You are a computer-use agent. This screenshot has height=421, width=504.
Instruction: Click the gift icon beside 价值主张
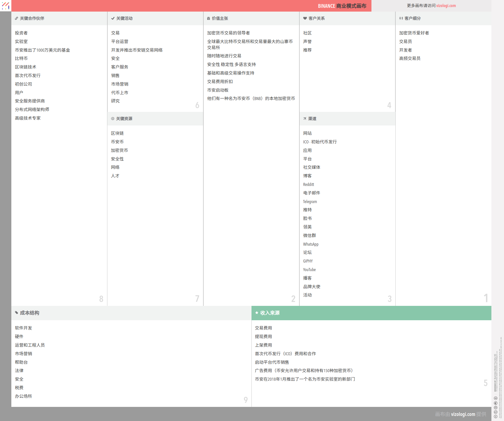pyautogui.click(x=208, y=18)
